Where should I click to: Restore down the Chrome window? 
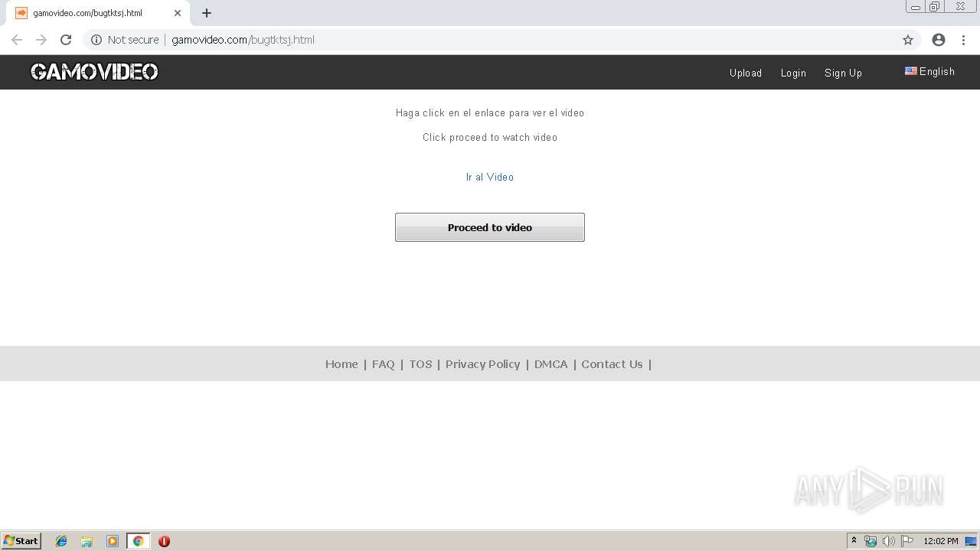(x=935, y=7)
